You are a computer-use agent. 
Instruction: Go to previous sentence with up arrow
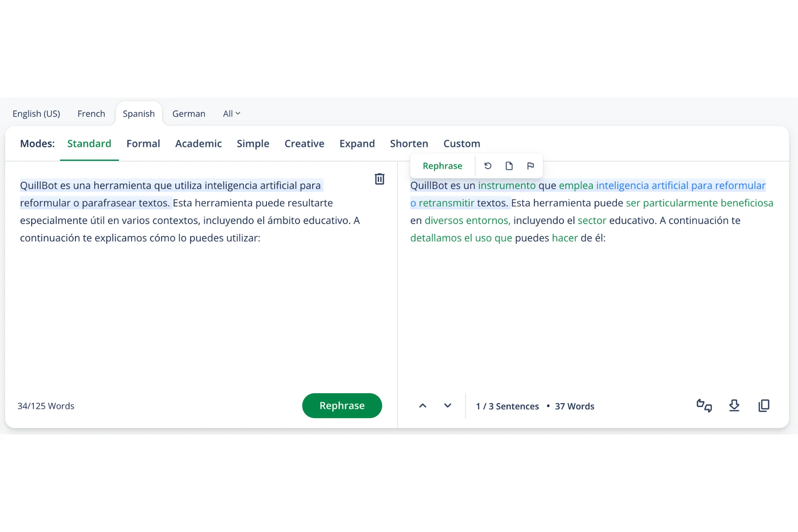point(423,406)
